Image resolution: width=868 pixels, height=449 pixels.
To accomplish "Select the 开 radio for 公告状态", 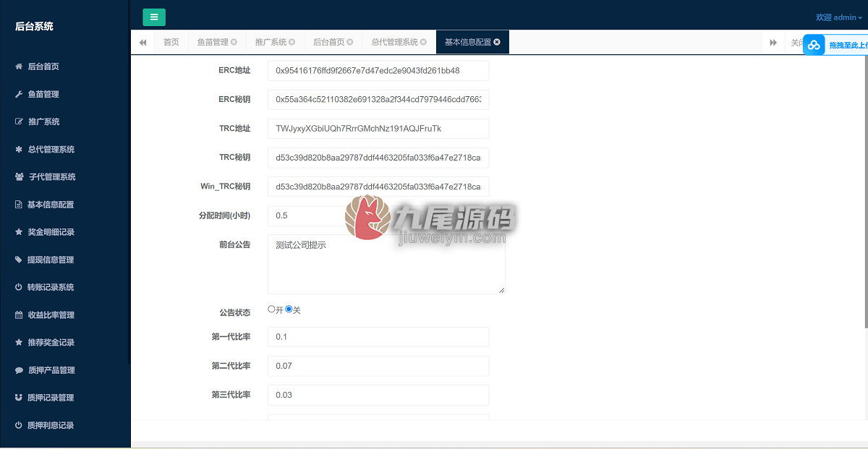I will [271, 309].
